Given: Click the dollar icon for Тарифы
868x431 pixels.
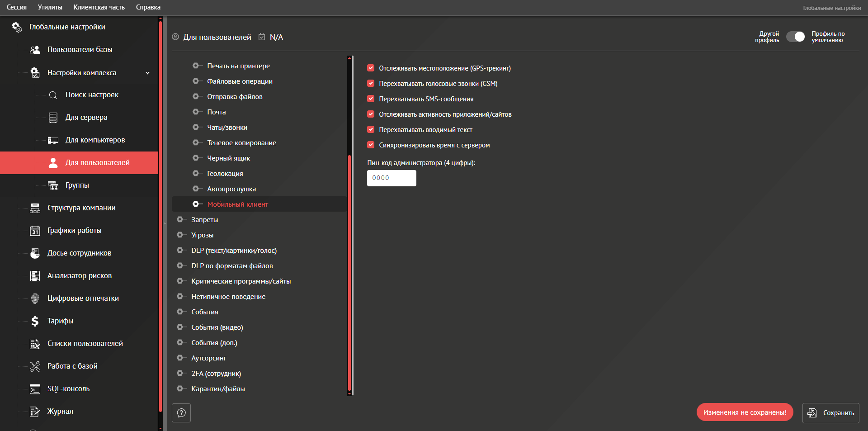Looking at the screenshot, I should pos(35,321).
